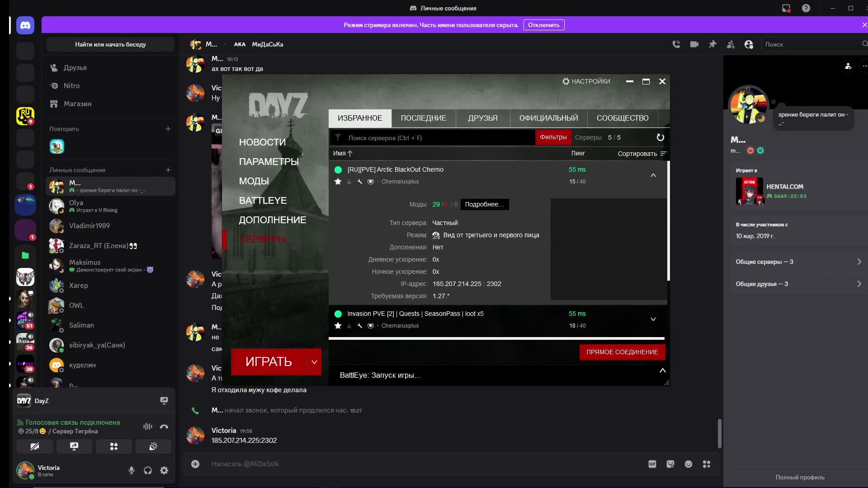The width and height of the screenshot is (868, 488).
Task: Open dropdown arrow next to ИГРАТЬ
Action: click(x=314, y=362)
